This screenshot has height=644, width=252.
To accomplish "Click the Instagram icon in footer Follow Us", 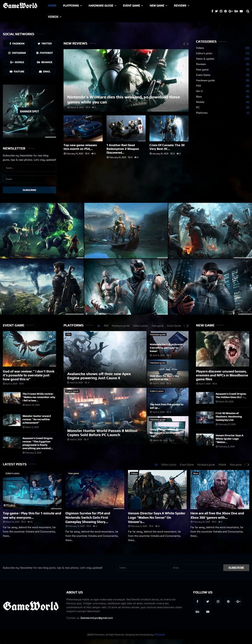I will (x=218, y=601).
